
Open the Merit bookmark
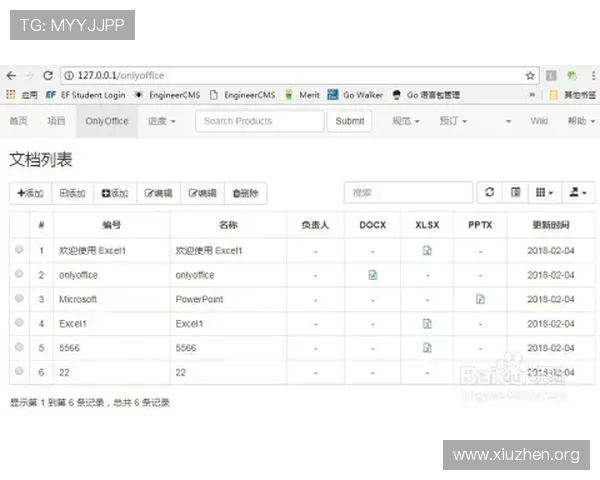point(302,95)
